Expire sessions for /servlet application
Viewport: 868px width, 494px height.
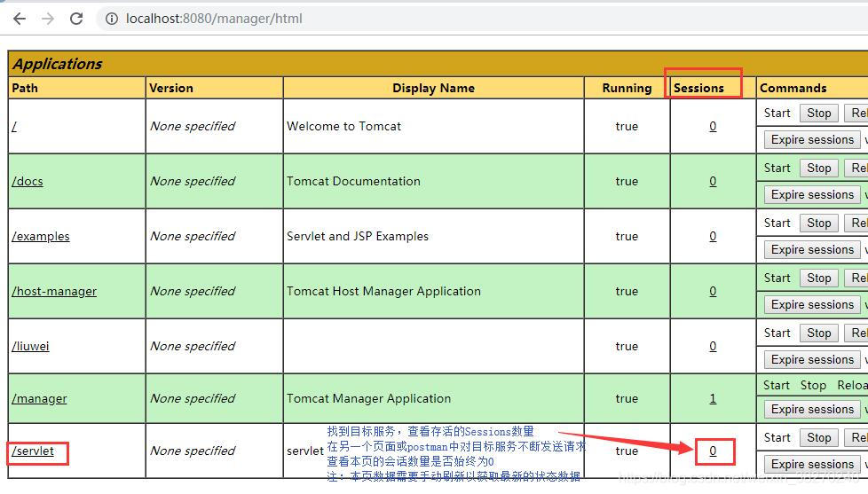click(x=812, y=464)
